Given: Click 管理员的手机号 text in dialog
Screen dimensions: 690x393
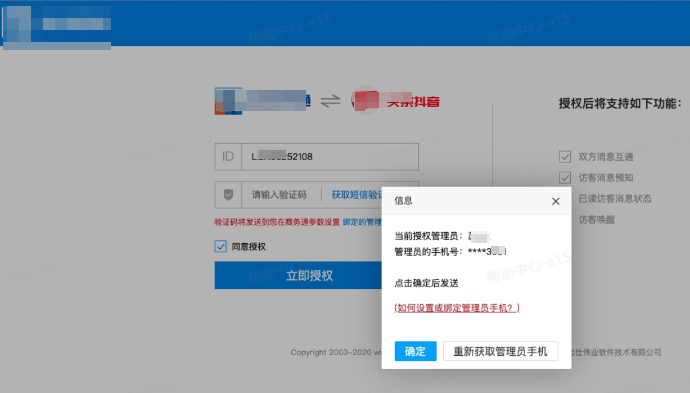Looking at the screenshot, I should [428, 252].
